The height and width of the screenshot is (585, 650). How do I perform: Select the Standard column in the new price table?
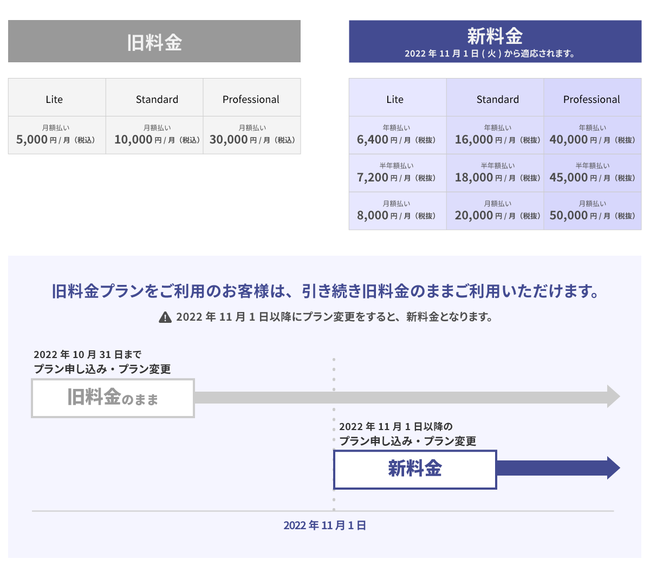497,99
